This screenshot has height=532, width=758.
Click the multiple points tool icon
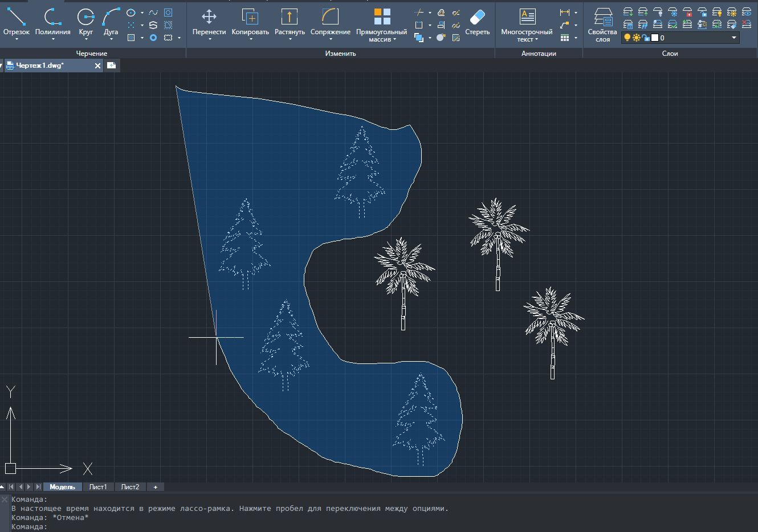coord(131,25)
